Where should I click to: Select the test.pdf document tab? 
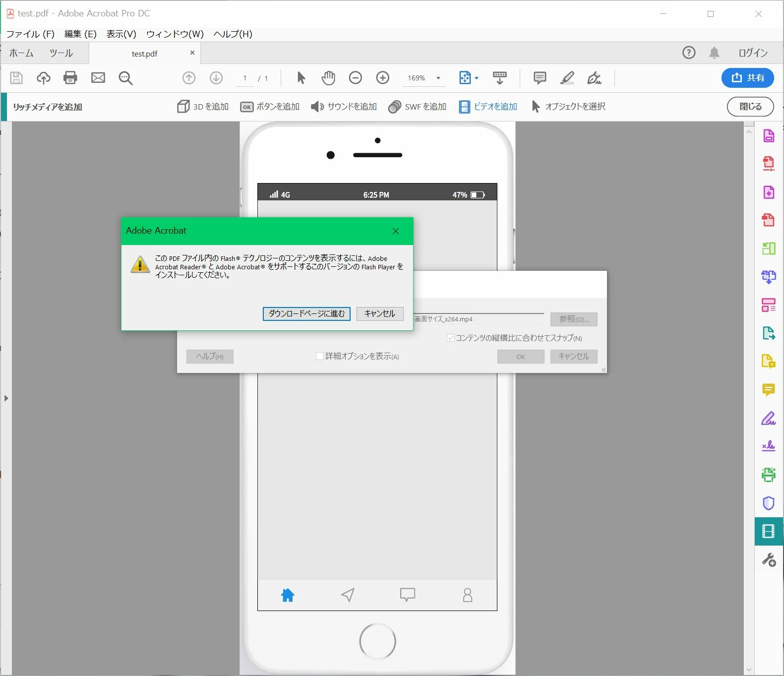click(x=144, y=54)
